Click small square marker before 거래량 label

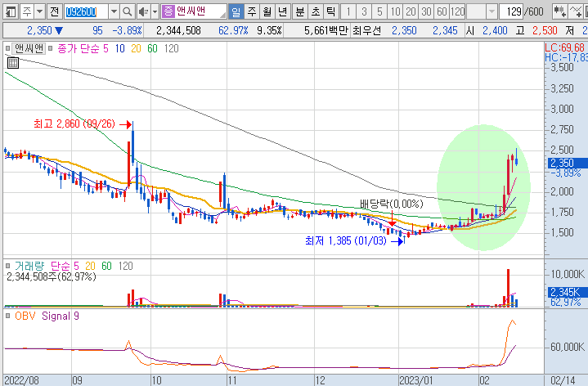[8, 266]
